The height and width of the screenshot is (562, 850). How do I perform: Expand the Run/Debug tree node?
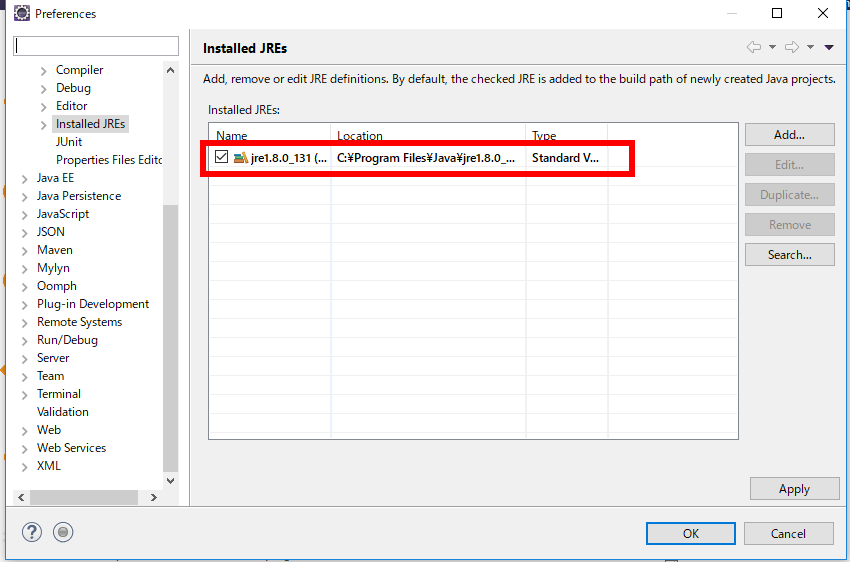(x=24, y=341)
